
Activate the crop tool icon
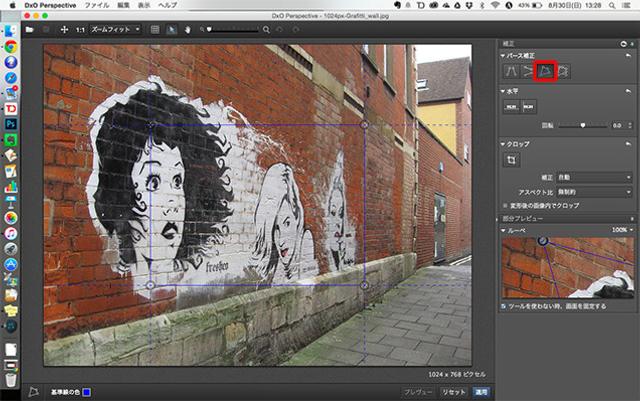(x=511, y=159)
